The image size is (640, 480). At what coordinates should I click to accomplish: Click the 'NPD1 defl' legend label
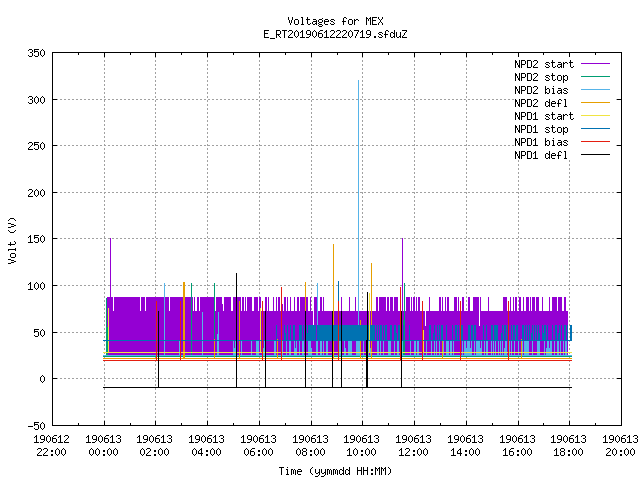541,156
